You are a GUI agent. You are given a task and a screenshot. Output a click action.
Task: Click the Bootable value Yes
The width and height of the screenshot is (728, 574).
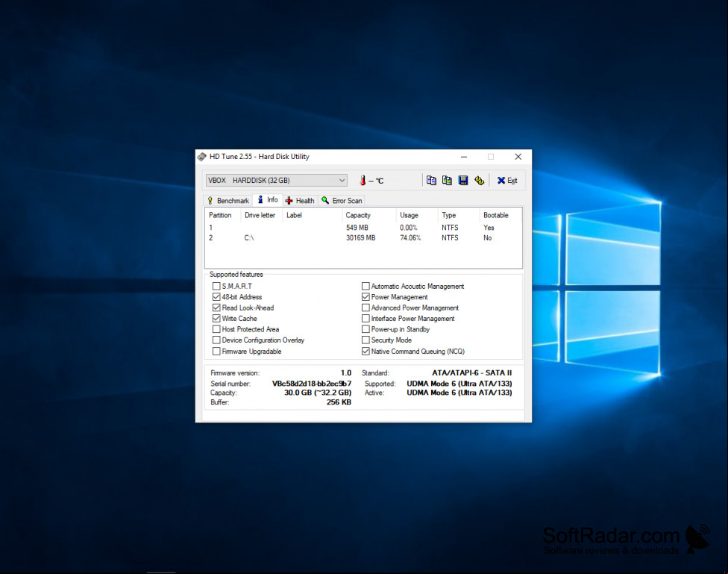pyautogui.click(x=489, y=228)
